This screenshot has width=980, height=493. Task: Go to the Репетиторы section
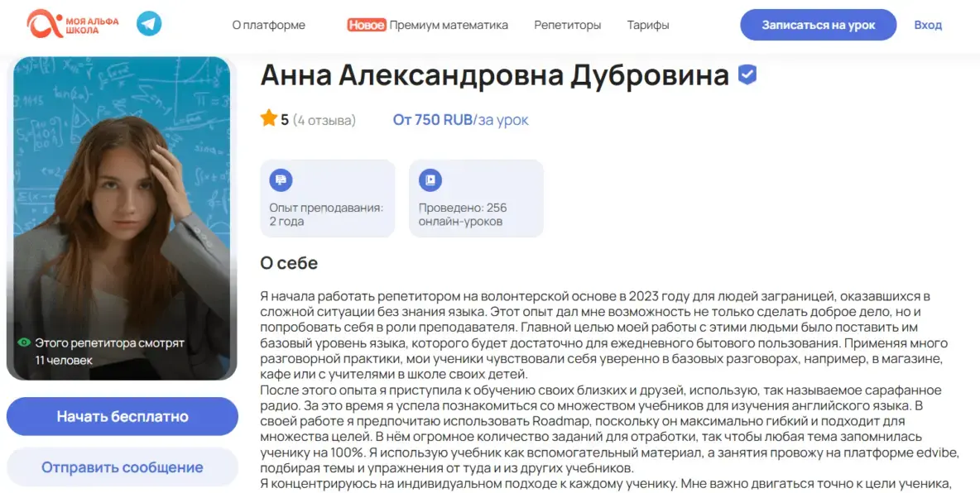(567, 25)
